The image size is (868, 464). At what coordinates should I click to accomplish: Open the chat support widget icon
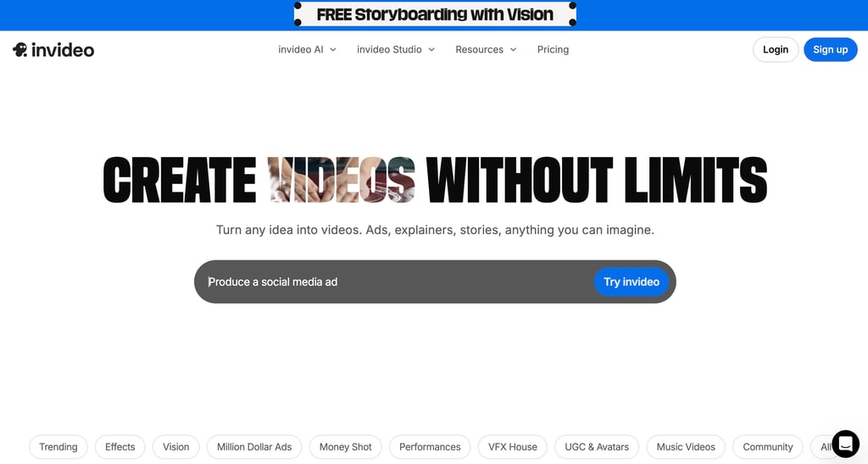click(845, 444)
